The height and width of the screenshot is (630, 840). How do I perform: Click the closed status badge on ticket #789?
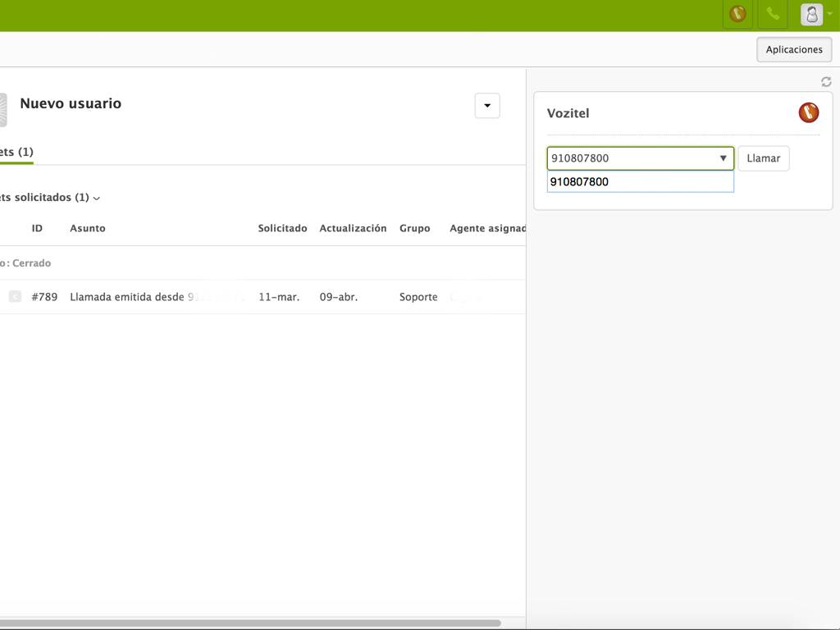tap(15, 297)
